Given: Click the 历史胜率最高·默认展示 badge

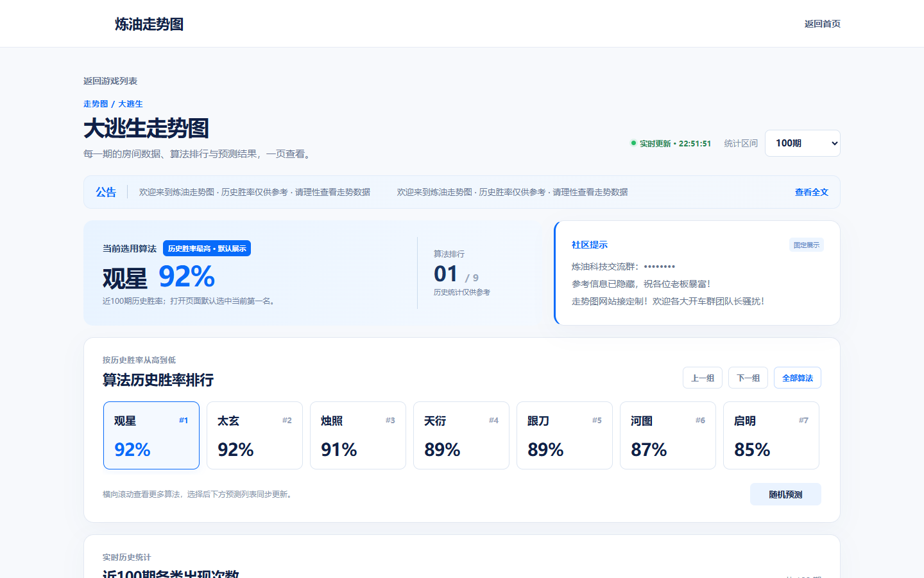Looking at the screenshot, I should click(207, 249).
